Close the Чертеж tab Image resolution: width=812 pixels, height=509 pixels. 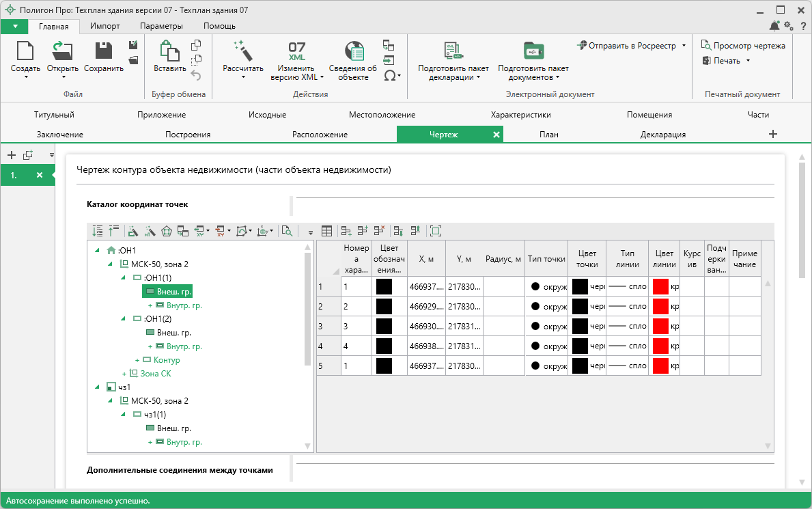[x=496, y=135]
